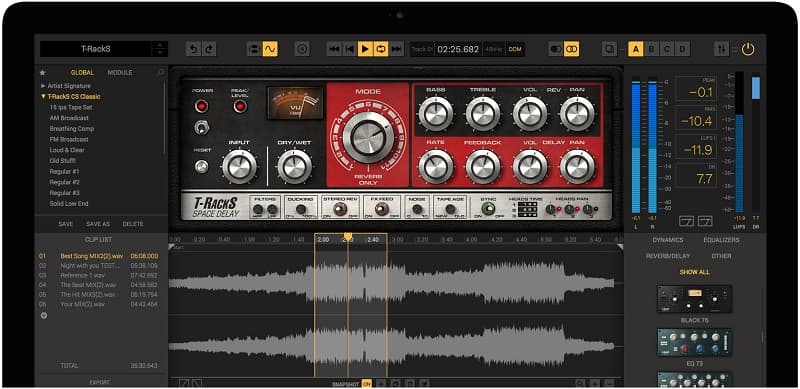800x389 pixels.
Task: Select the Breathing Comp preset
Action: click(71, 129)
